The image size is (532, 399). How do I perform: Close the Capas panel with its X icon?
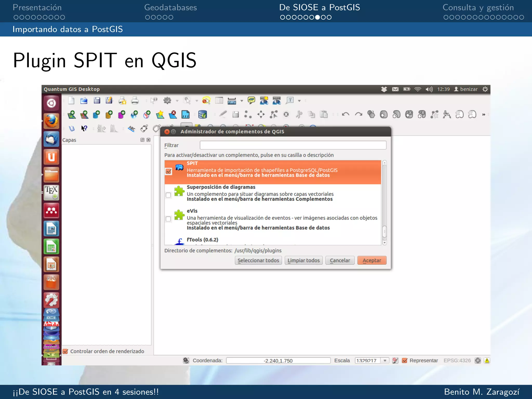point(148,140)
